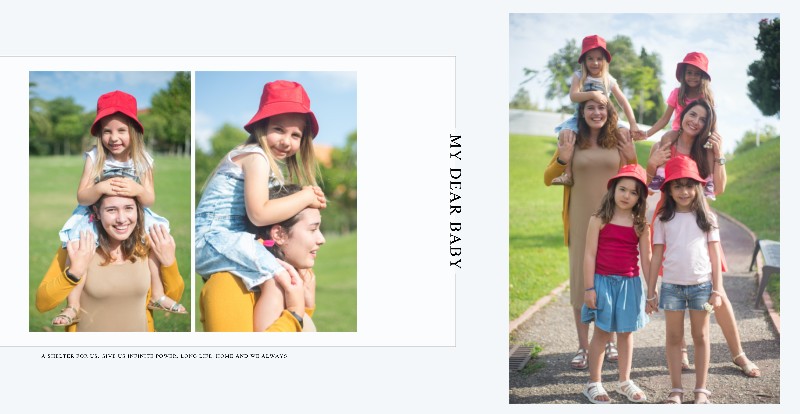Image resolution: width=800 pixels, height=414 pixels.
Task: Click the top-right girl's red hat in group photo
Action: [x=693, y=65]
